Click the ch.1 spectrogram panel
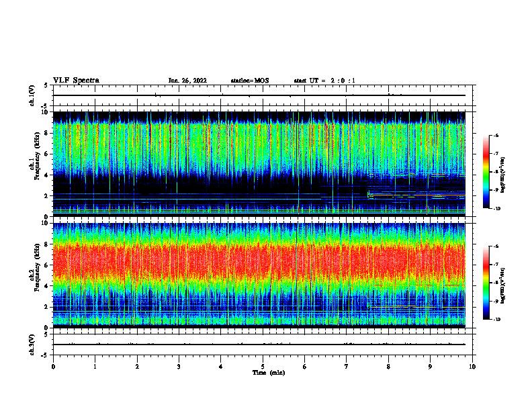Viewport: 532px width, 411px height. (x=259, y=164)
